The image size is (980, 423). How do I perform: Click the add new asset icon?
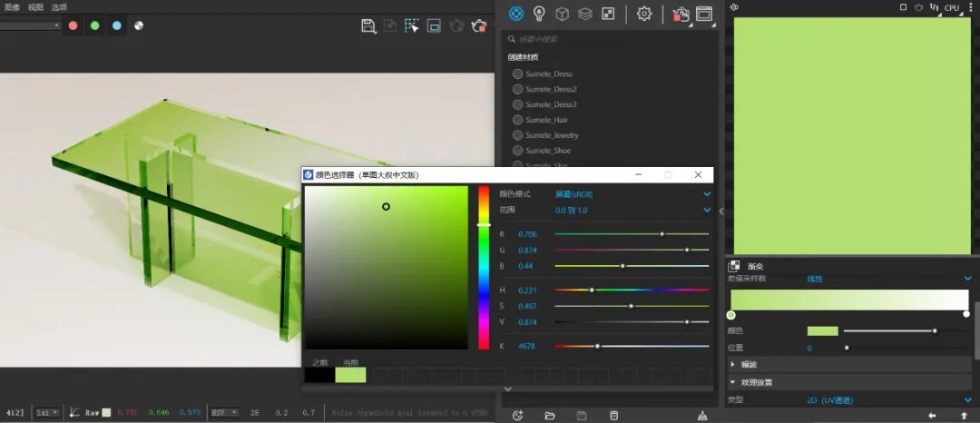tap(517, 416)
